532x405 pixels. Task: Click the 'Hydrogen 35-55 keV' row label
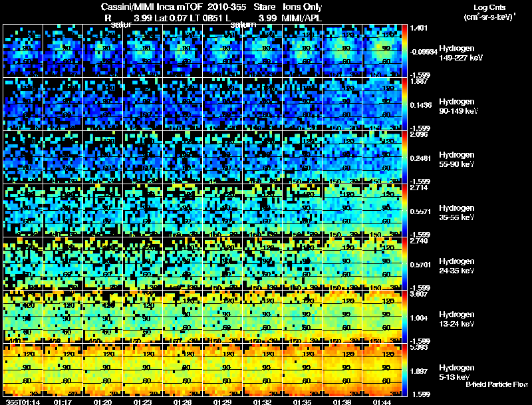[457, 213]
